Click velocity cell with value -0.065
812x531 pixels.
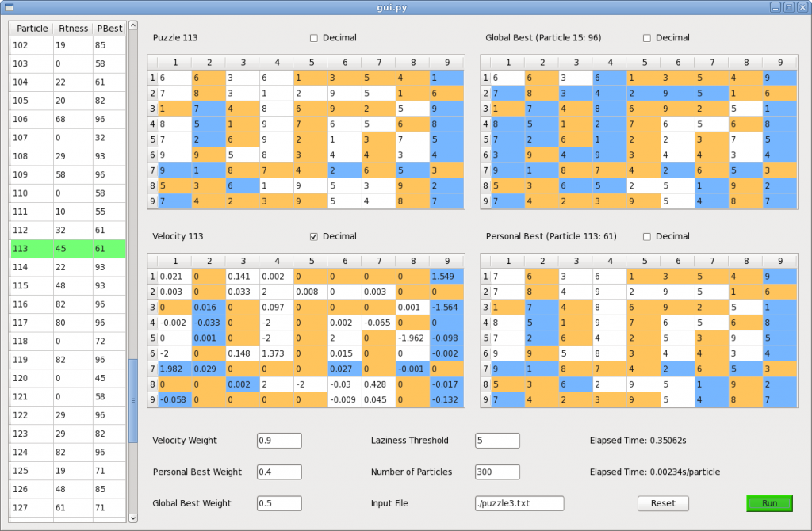pyautogui.click(x=378, y=323)
